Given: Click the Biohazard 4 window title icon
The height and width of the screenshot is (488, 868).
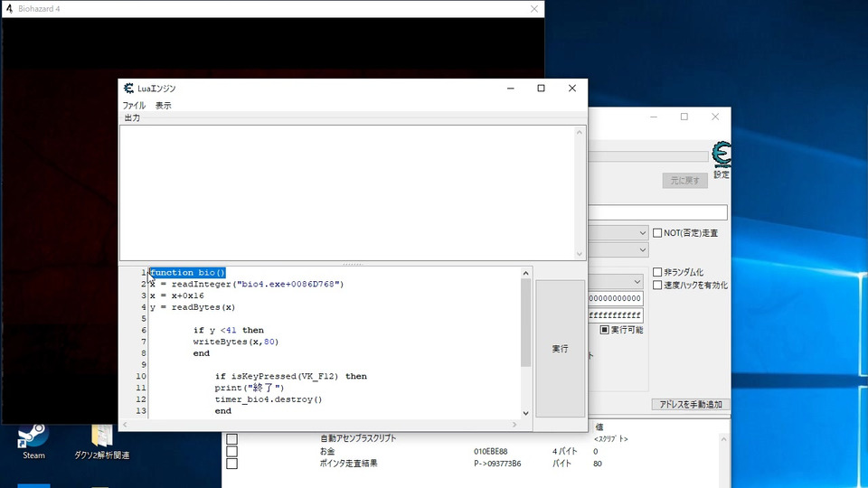Looking at the screenshot, I should pyautogui.click(x=9, y=9).
